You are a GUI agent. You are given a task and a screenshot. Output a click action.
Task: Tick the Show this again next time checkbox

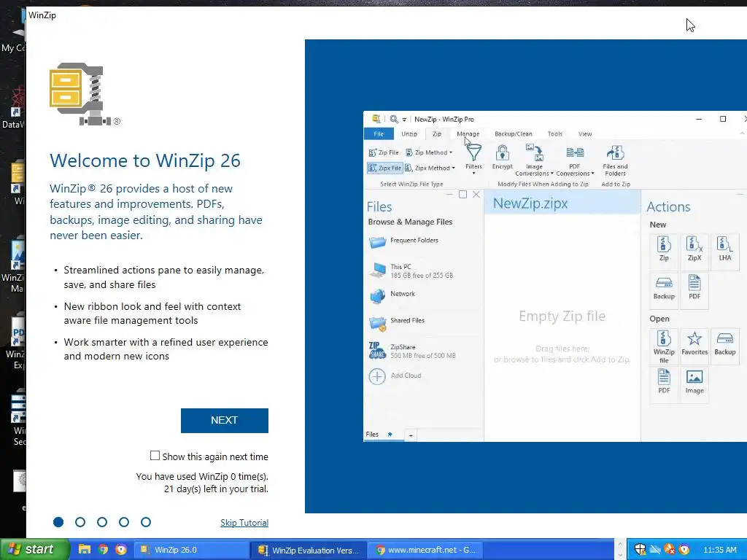[x=155, y=456]
